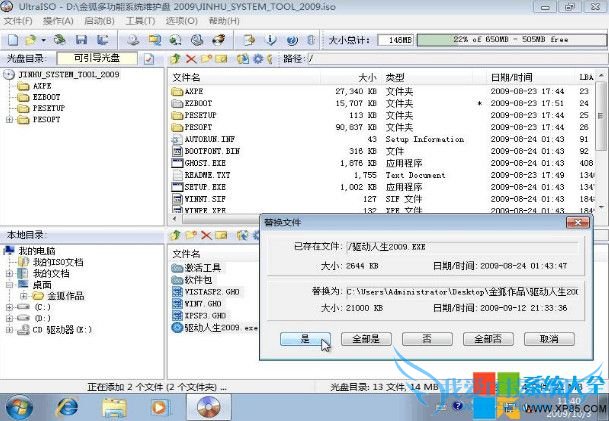Select VISTASP2.GHO in local file list
This screenshot has height=421, width=609.
pyautogui.click(x=212, y=292)
